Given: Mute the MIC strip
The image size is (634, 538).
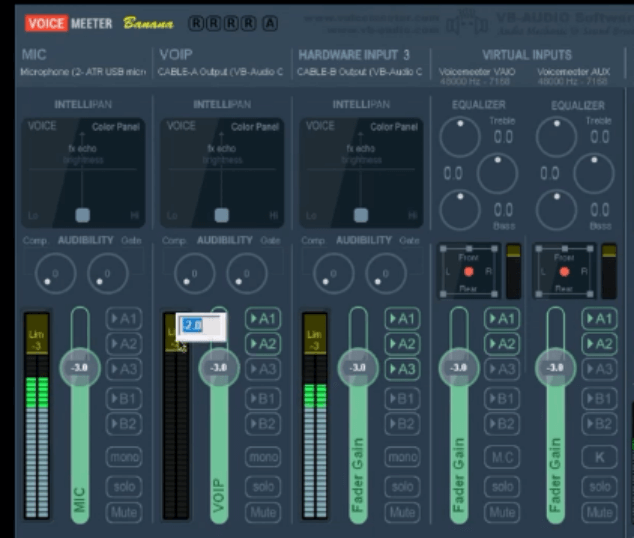Looking at the screenshot, I should click(124, 512).
